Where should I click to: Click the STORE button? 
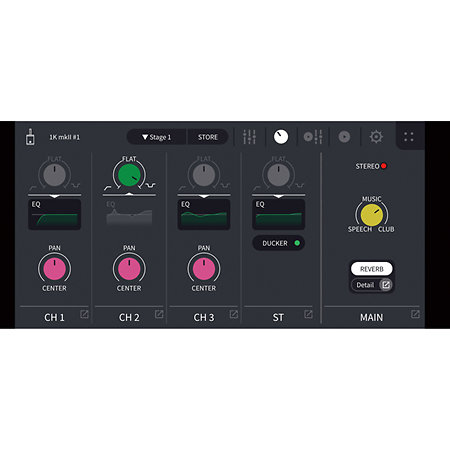click(x=208, y=137)
